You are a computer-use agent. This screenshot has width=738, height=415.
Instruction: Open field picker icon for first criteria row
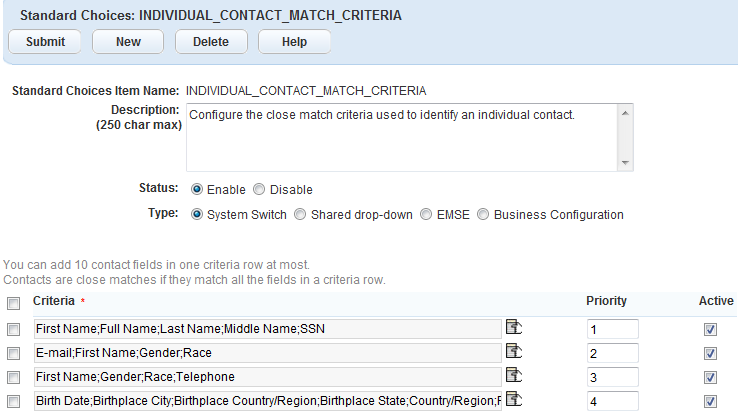pos(514,326)
